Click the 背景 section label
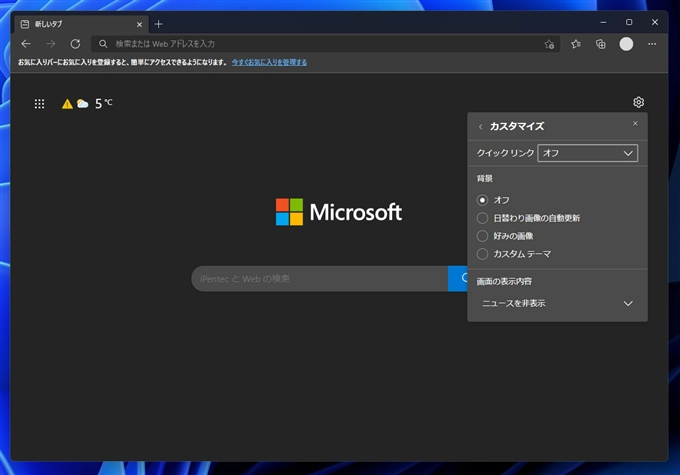 (484, 178)
